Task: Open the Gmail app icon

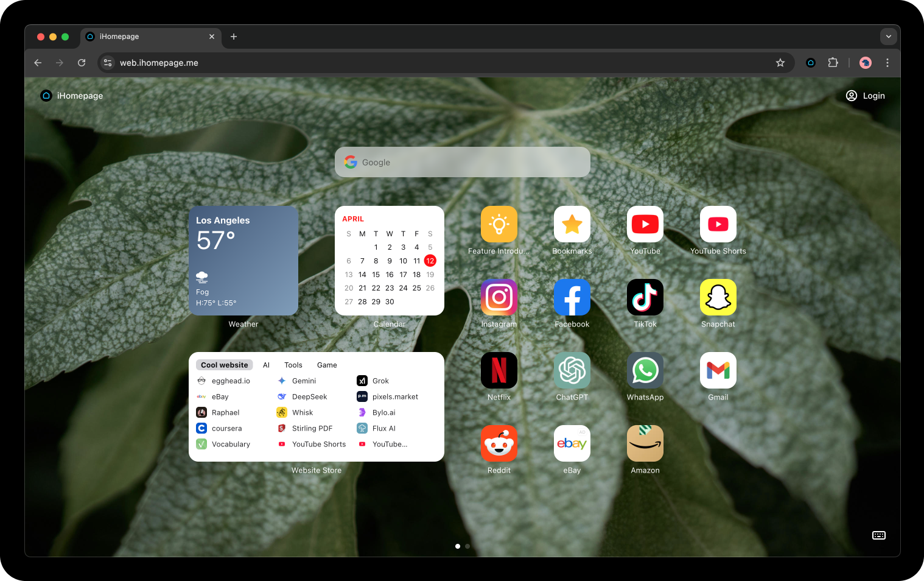Action: 718,370
